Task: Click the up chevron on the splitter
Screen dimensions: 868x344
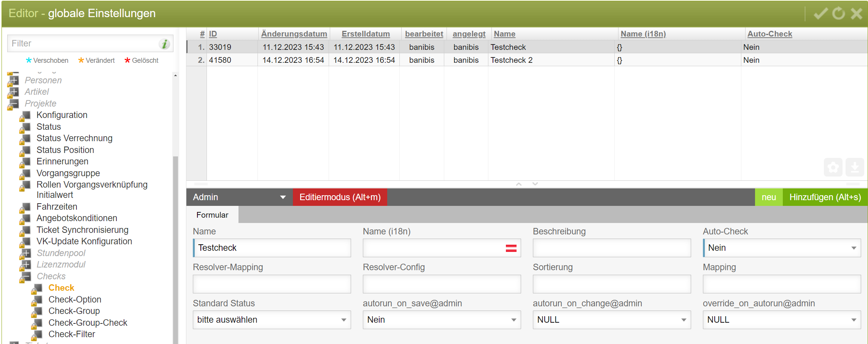Action: pos(519,184)
